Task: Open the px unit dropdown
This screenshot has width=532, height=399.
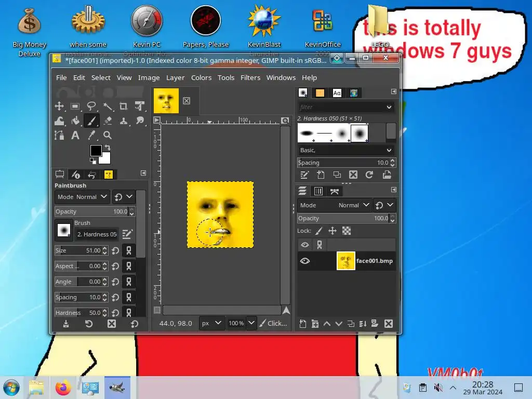Action: tap(211, 323)
